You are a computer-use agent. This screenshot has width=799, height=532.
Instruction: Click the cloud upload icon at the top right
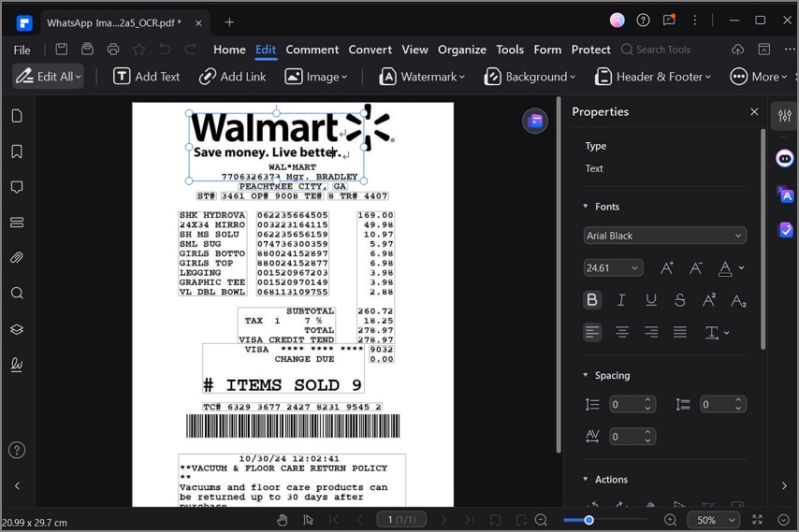click(x=738, y=50)
